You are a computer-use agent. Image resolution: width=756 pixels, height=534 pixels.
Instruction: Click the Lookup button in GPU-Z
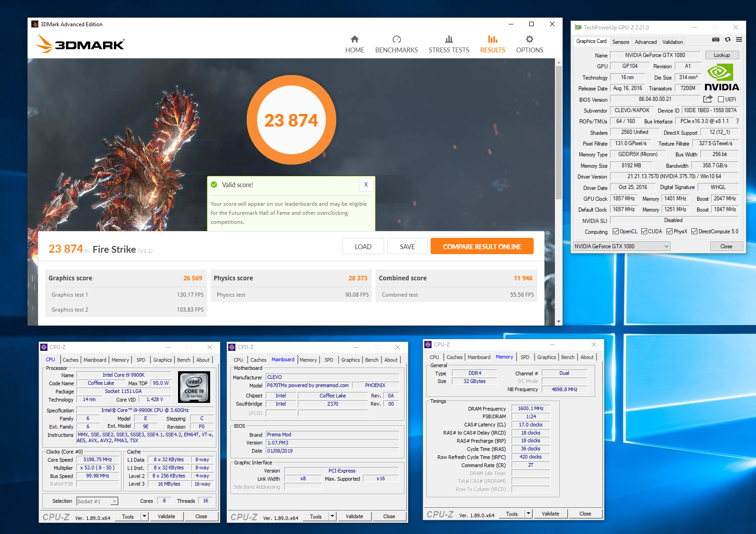tap(722, 55)
